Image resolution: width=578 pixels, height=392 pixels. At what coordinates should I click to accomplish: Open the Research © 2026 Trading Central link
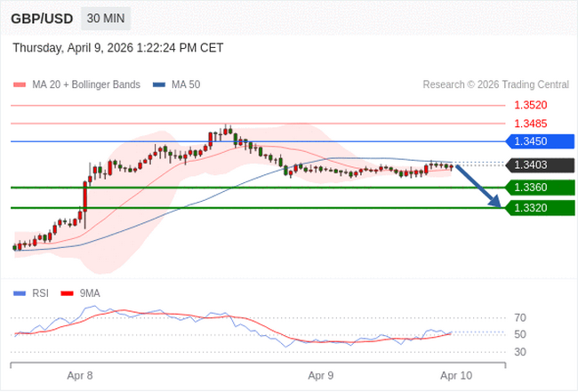495,85
